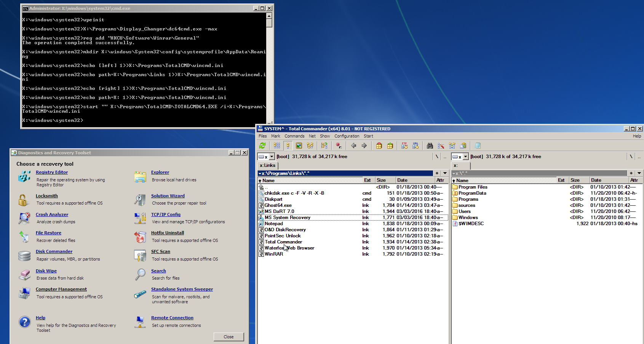The width and height of the screenshot is (644, 344).
Task: Select the Program Files folder in right panel
Action: (473, 187)
